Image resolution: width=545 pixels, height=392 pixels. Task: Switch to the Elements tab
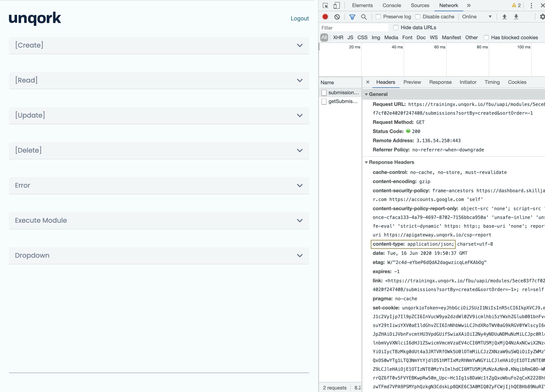click(362, 6)
